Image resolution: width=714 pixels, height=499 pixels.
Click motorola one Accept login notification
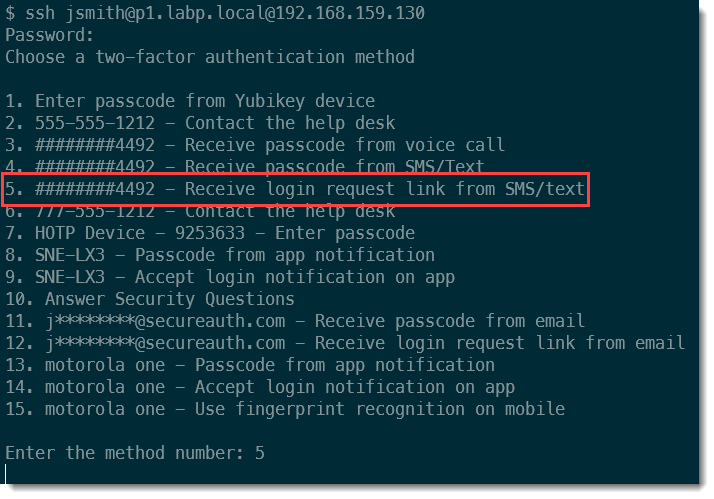260,387
